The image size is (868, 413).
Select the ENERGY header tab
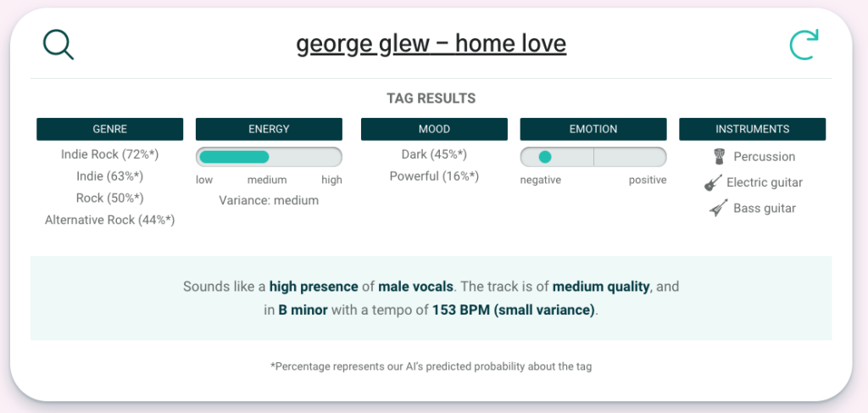269,129
